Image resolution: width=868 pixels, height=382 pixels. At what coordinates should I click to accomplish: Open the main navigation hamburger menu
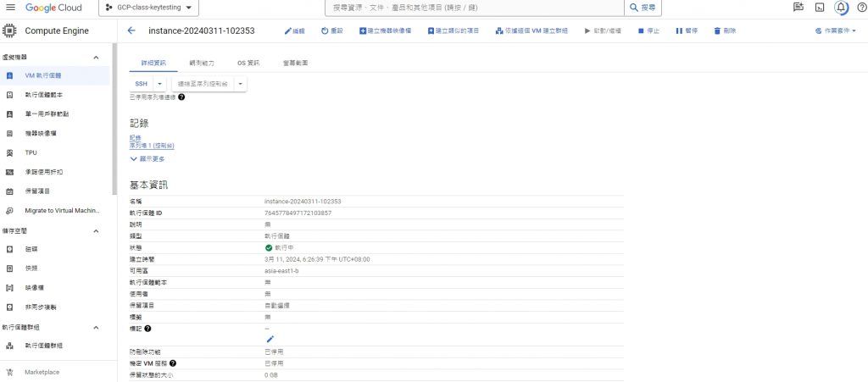[x=10, y=8]
